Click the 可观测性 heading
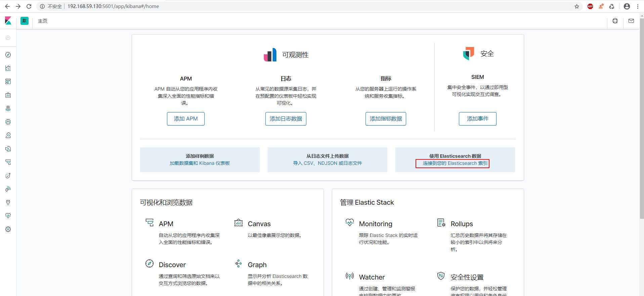The image size is (644, 296). pyautogui.click(x=295, y=55)
